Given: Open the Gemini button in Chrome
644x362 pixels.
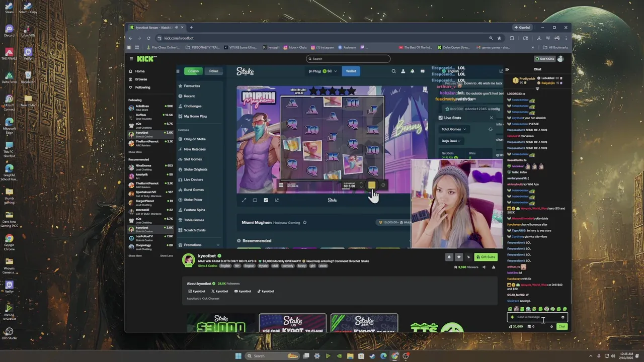Looking at the screenshot, I should coord(522,27).
